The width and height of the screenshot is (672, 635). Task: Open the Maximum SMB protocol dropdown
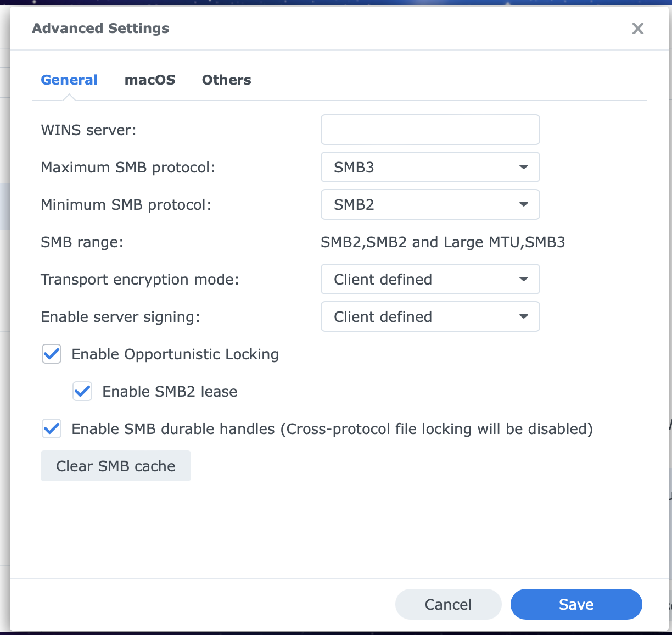pyautogui.click(x=430, y=167)
